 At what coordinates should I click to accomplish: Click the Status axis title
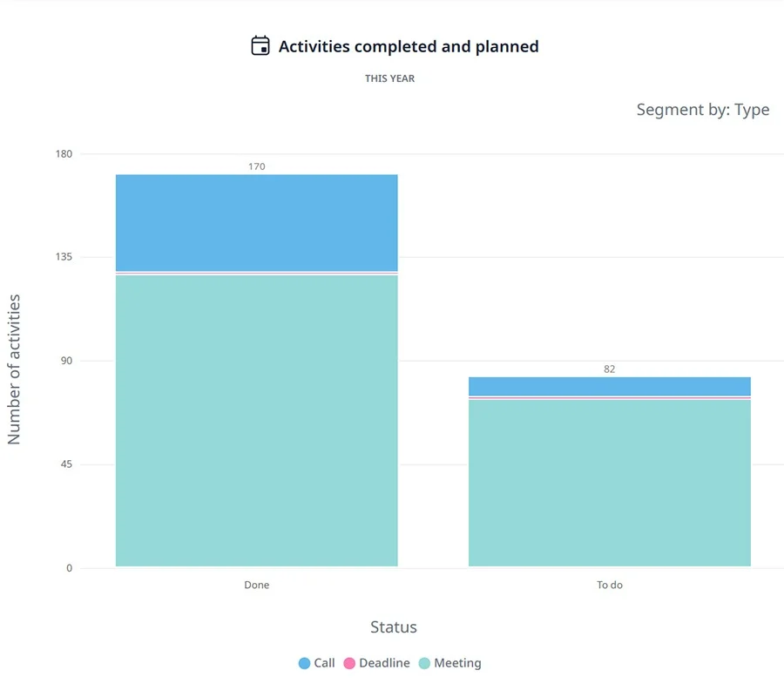394,627
